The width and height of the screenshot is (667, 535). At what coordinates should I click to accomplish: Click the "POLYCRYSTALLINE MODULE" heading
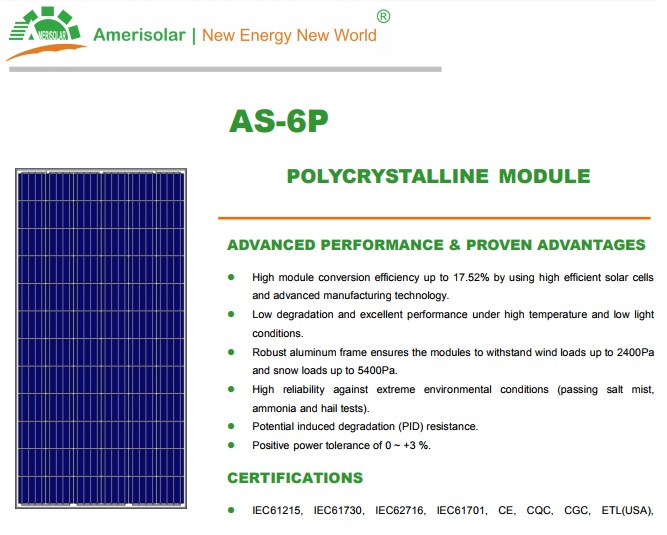(439, 176)
